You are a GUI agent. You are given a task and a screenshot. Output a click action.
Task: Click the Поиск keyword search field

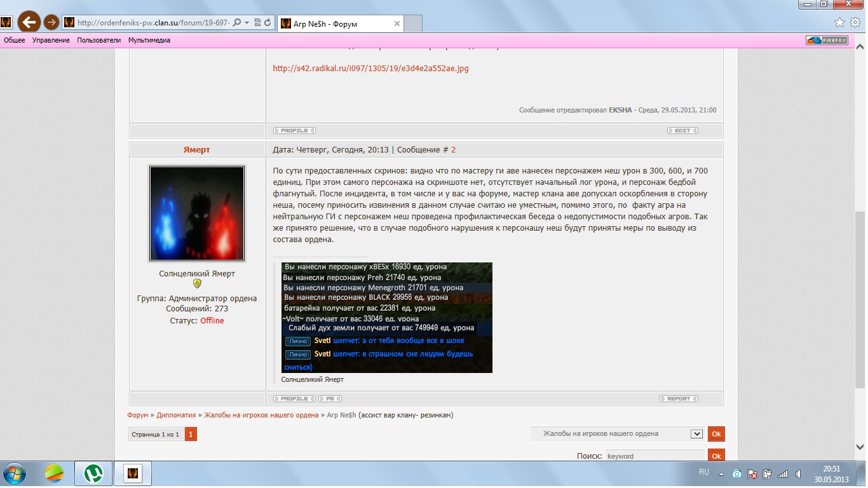click(x=654, y=456)
